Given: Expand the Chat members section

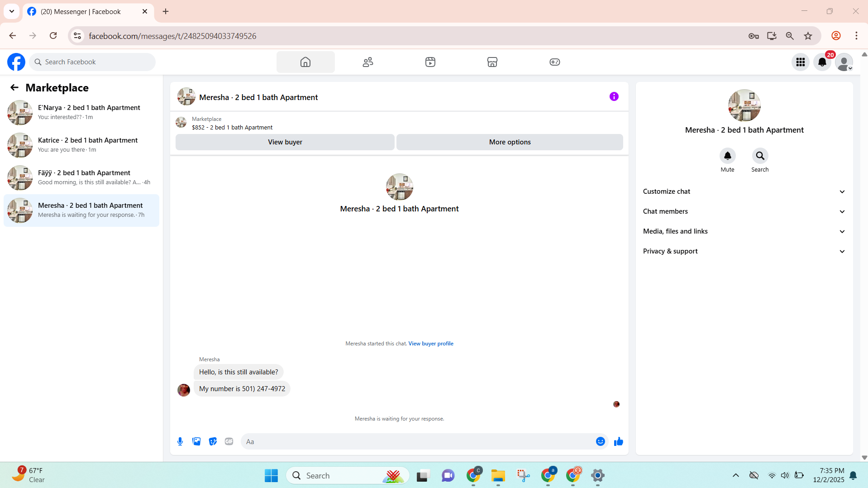Looking at the screenshot, I should pyautogui.click(x=744, y=211).
